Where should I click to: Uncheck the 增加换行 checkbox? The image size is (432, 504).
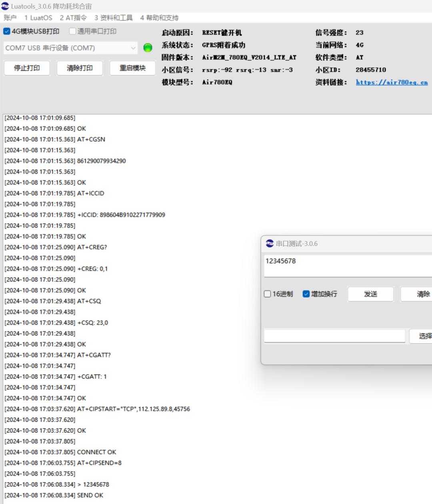point(306,294)
